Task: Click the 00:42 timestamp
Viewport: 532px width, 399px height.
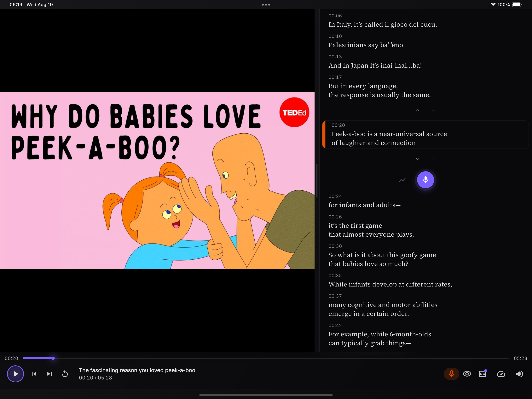Action: [x=335, y=325]
